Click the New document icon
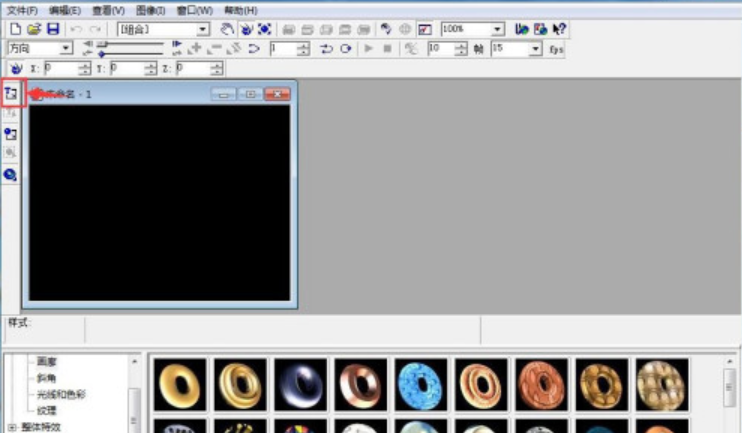This screenshot has width=742, height=433. [x=15, y=29]
